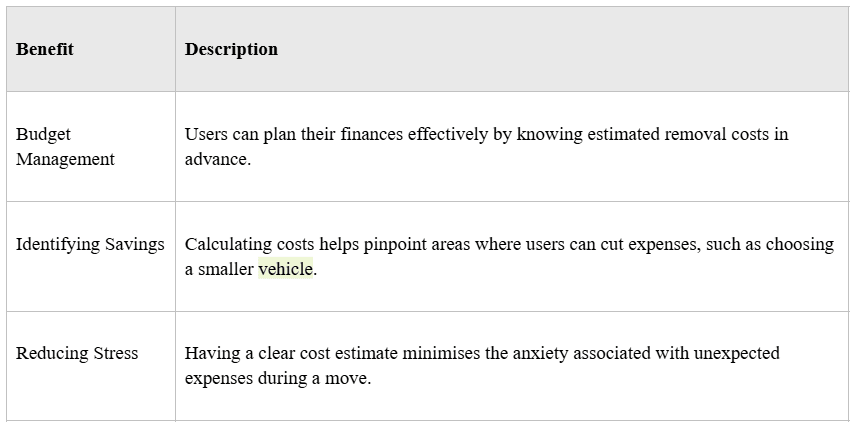This screenshot has width=853, height=426.
Task: Click the "Description" column header
Action: (x=231, y=49)
